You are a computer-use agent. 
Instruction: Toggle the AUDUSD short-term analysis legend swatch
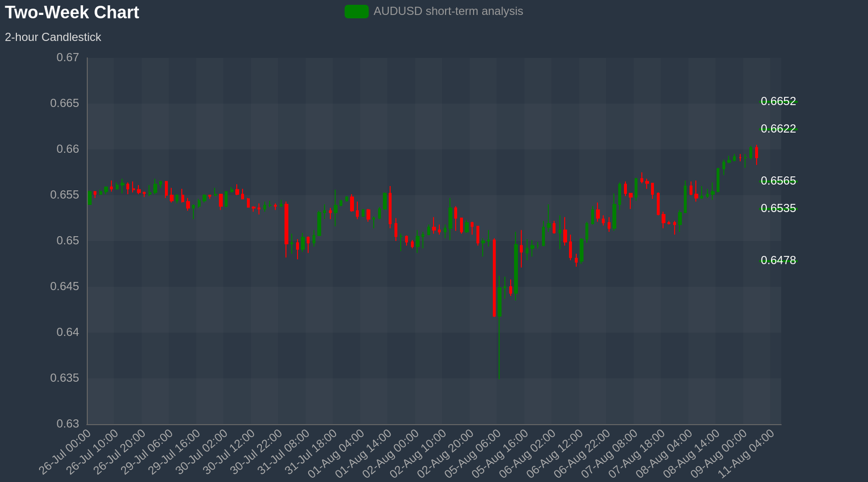(357, 12)
